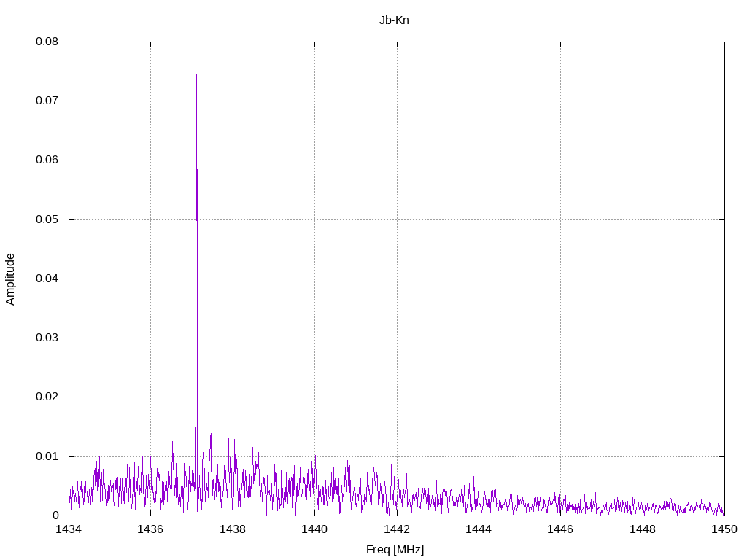Viewport: 747px width, 560px height.
Task: Click the y-axis value 0.08
Action: (x=47, y=42)
